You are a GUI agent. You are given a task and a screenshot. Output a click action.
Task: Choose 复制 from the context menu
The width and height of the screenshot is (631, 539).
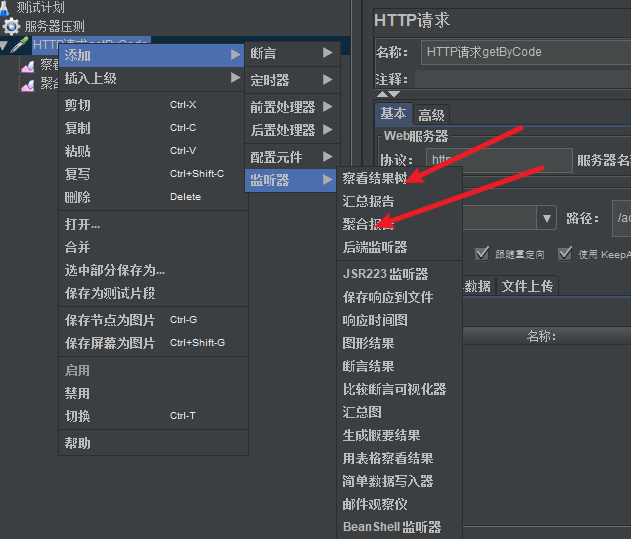click(x=153, y=128)
